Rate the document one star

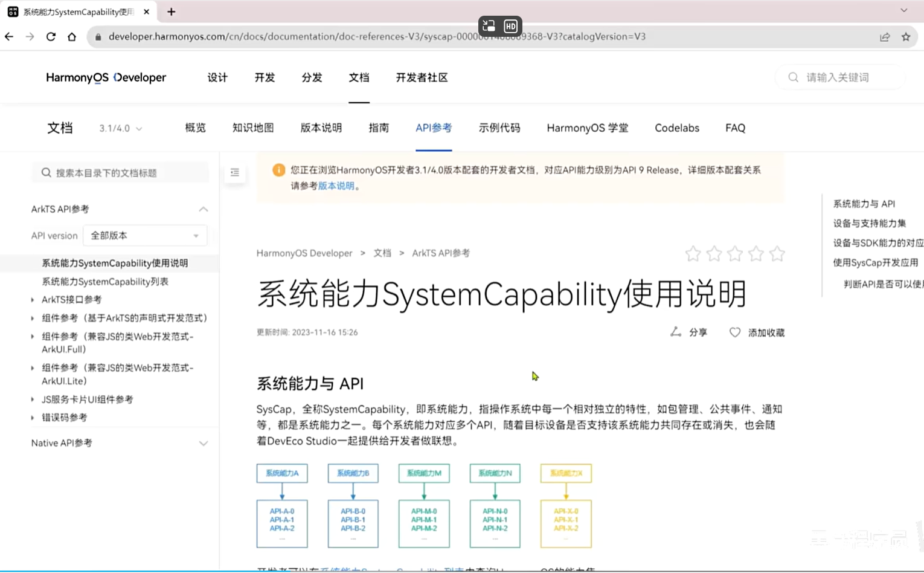pyautogui.click(x=693, y=254)
